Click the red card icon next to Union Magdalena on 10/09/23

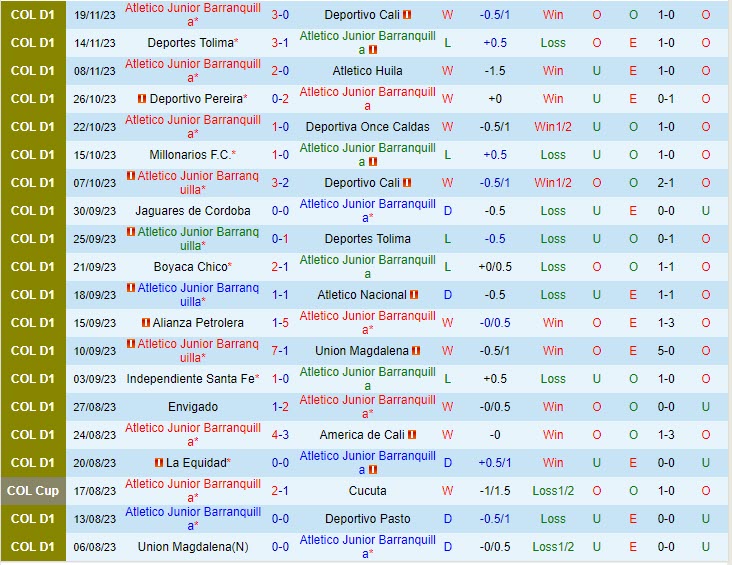point(416,351)
